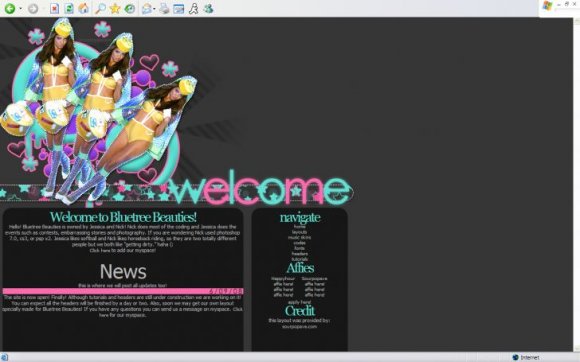
Task: Click the 'Credit' heading
Action: (300, 311)
